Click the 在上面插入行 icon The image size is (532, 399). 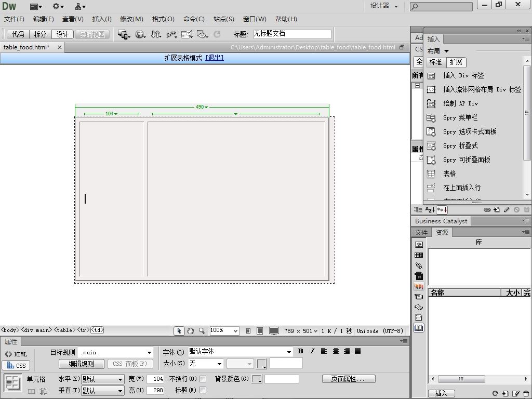(431, 188)
